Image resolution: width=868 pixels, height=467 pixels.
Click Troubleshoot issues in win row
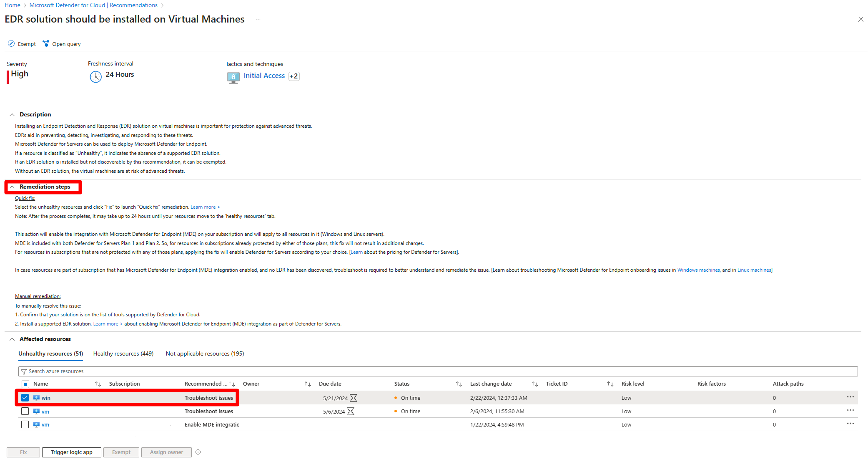point(209,398)
